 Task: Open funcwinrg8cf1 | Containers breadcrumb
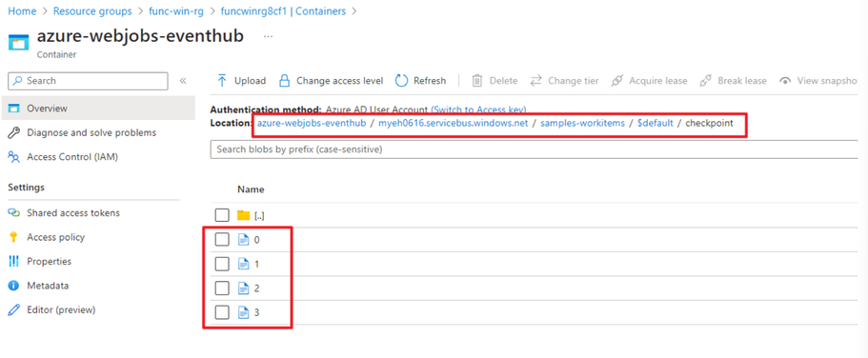[283, 11]
